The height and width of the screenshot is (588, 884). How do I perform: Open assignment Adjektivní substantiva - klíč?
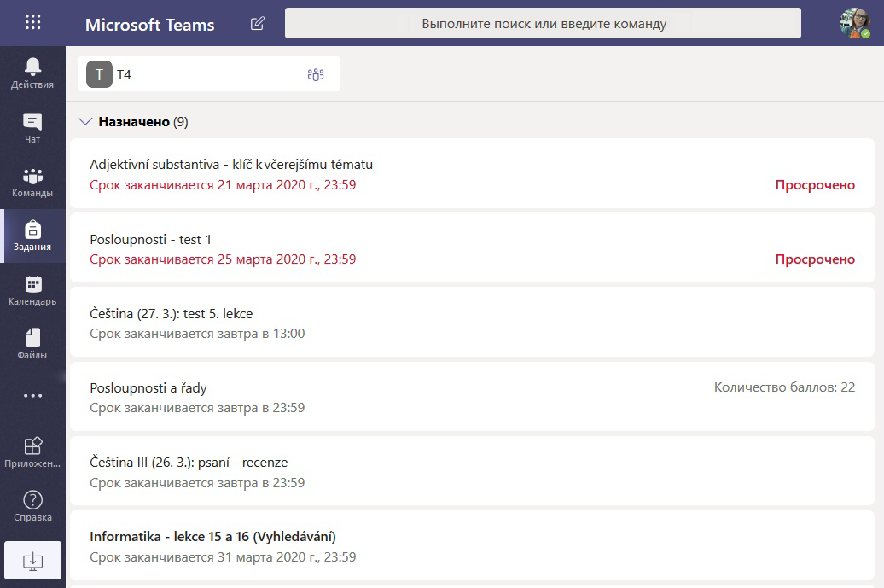(x=472, y=173)
